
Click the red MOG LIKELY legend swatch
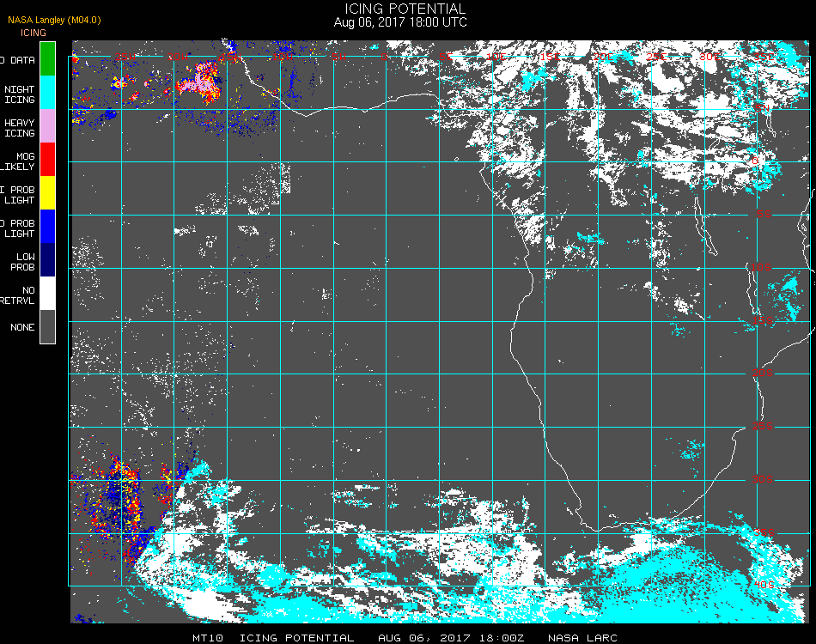coord(48,159)
